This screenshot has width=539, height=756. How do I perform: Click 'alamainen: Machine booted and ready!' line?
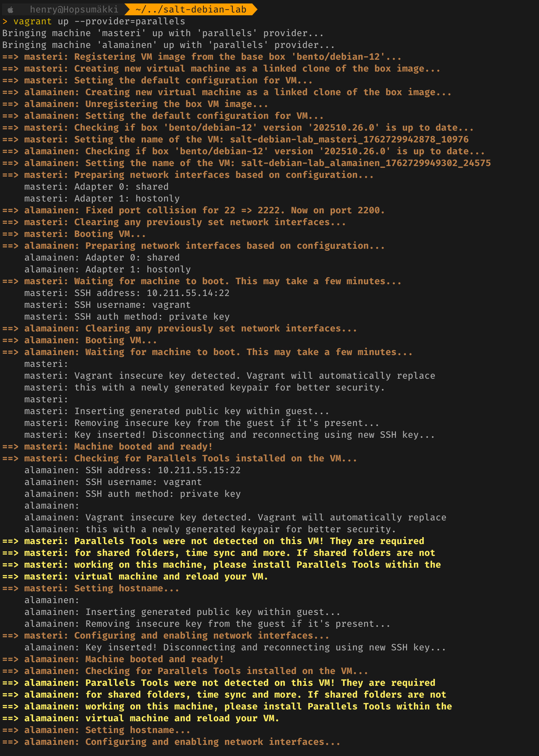pyautogui.click(x=124, y=659)
